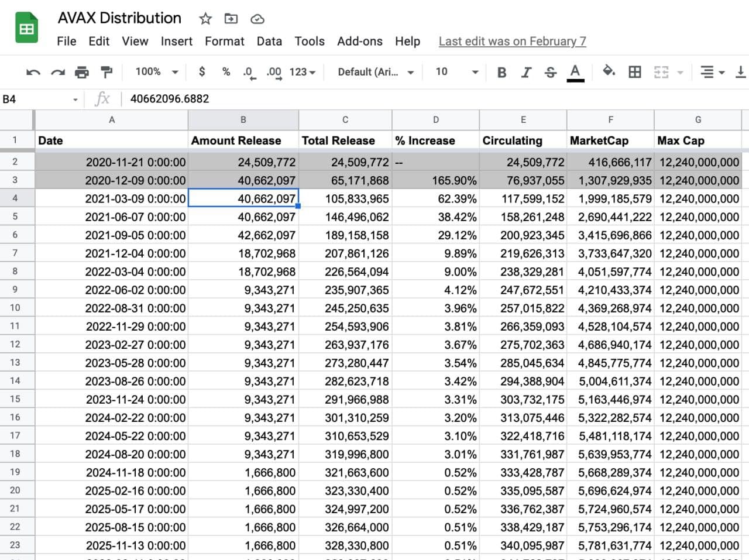Open the last edit was on February 7 link
Screen dimensions: 749x560
tap(512, 41)
